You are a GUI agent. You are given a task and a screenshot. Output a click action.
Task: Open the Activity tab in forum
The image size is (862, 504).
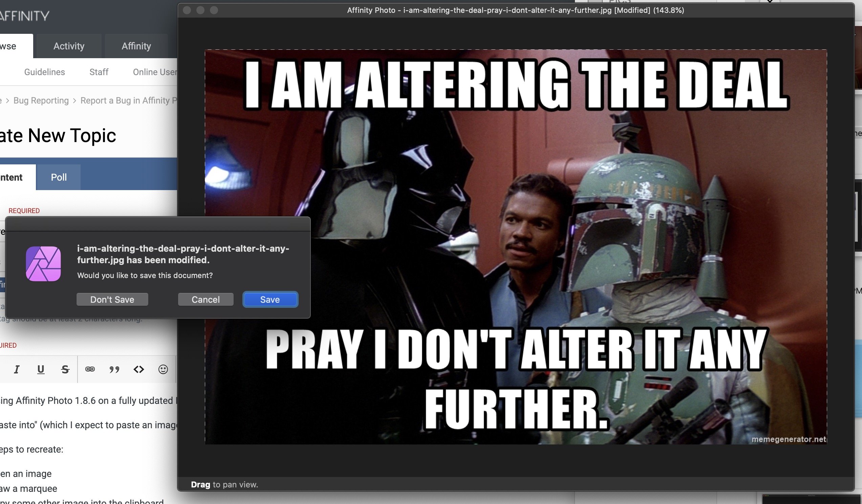(x=69, y=46)
